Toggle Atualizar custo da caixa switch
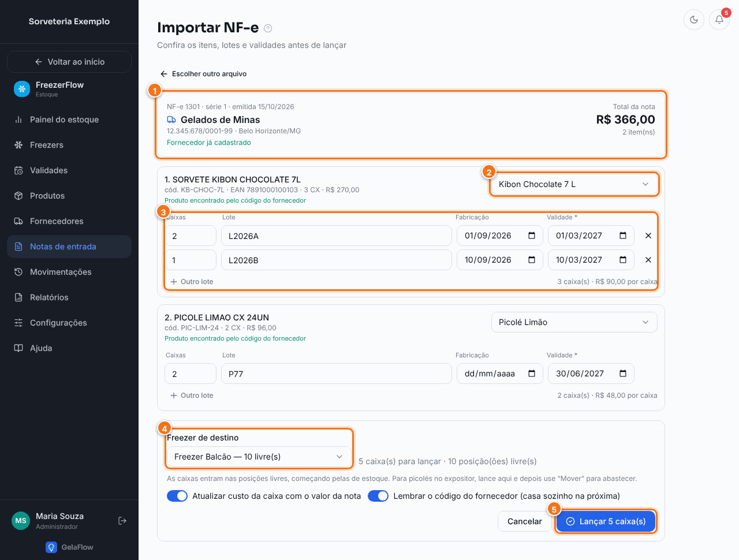 tap(177, 496)
